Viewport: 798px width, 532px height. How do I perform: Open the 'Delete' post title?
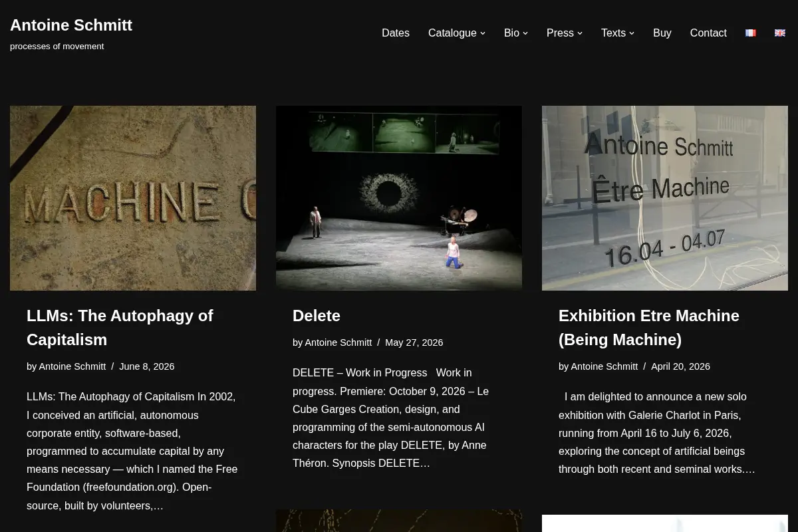[x=317, y=316]
